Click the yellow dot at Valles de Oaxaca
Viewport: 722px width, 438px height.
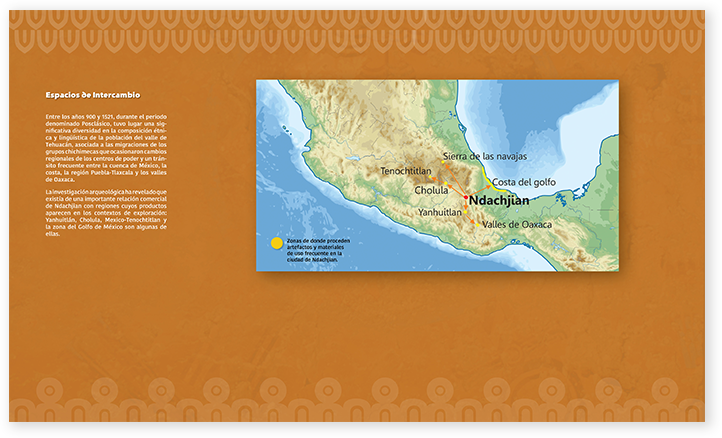pos(478,225)
